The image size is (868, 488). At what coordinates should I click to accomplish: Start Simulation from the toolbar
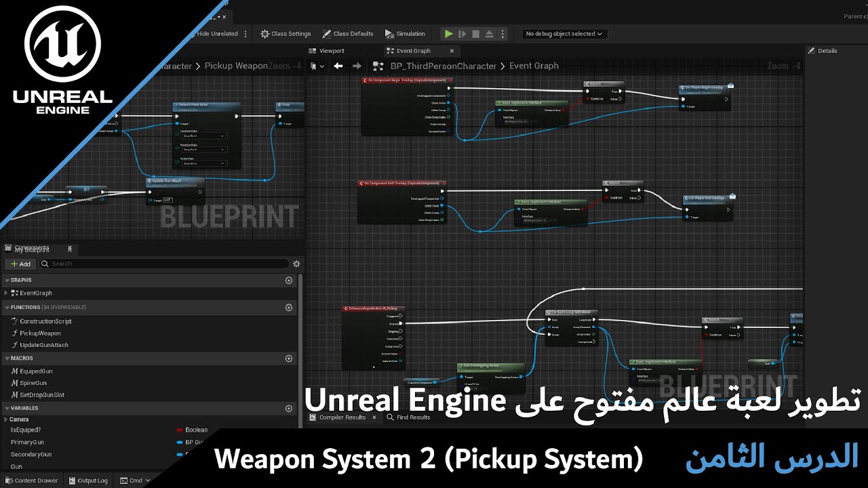pyautogui.click(x=405, y=34)
